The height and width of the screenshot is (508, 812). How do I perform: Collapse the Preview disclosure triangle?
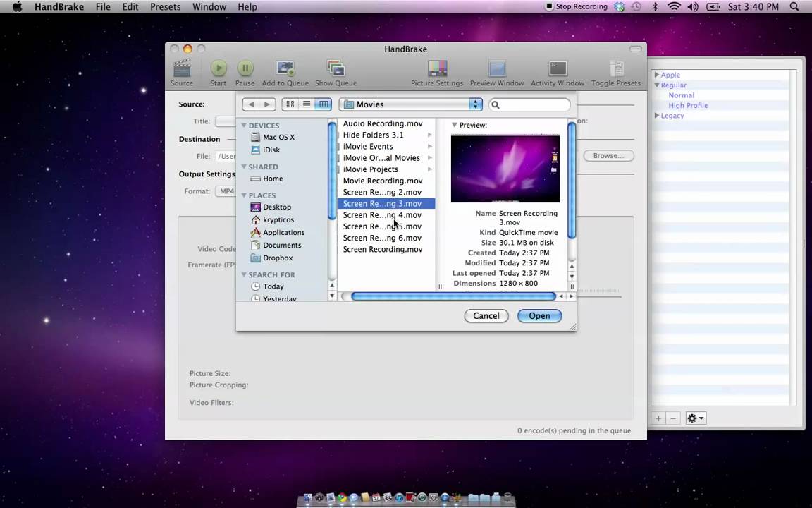pyautogui.click(x=454, y=125)
